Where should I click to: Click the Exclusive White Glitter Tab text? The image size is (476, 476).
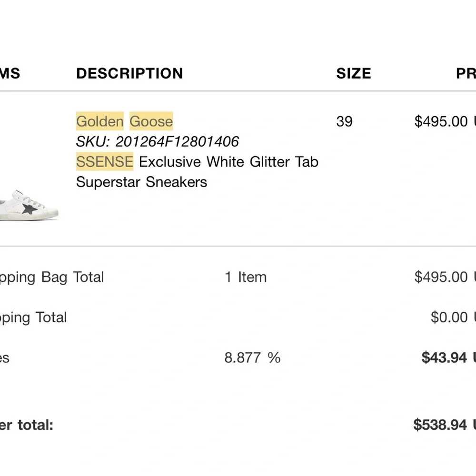[x=228, y=162]
